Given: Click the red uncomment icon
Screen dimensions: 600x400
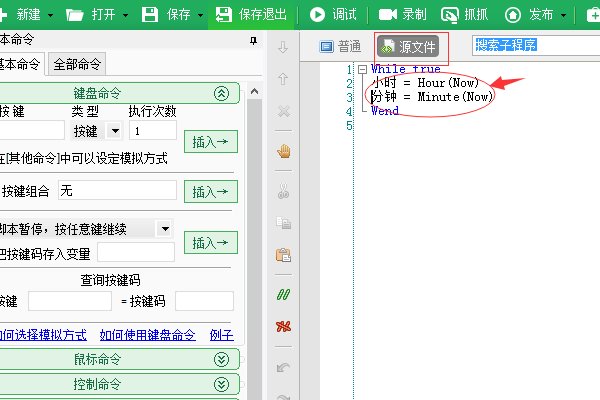Looking at the screenshot, I should pyautogui.click(x=284, y=327).
